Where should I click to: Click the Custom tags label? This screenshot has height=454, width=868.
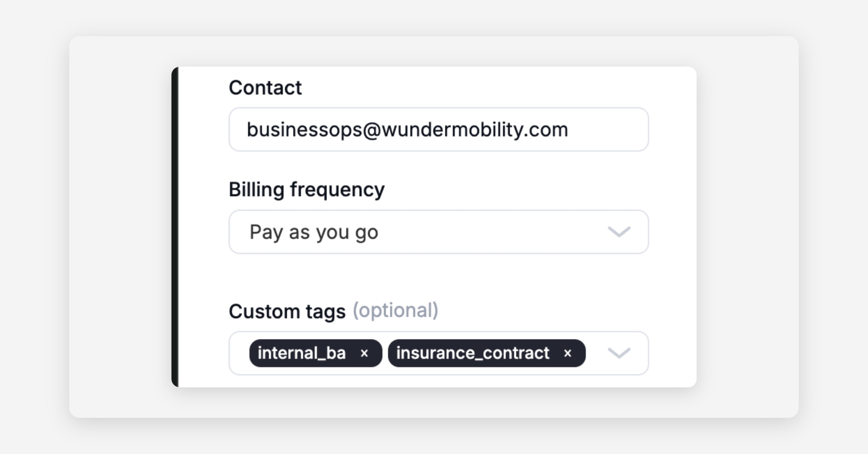tap(287, 311)
